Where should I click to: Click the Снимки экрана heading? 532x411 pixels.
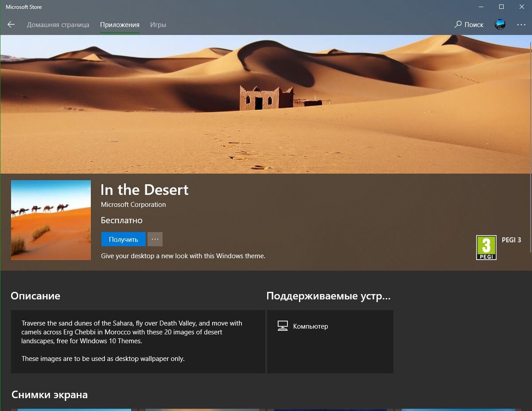click(50, 395)
